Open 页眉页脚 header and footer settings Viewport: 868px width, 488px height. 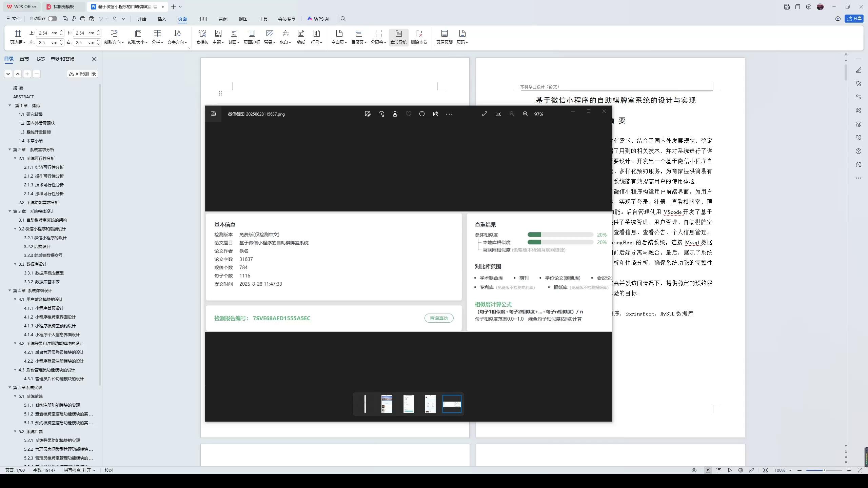pyautogui.click(x=443, y=37)
